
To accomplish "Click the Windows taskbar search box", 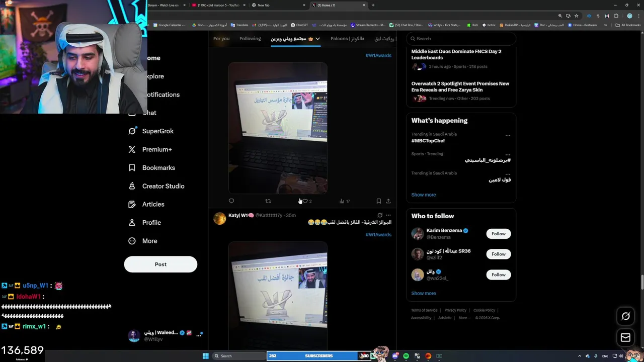I will coord(238,356).
